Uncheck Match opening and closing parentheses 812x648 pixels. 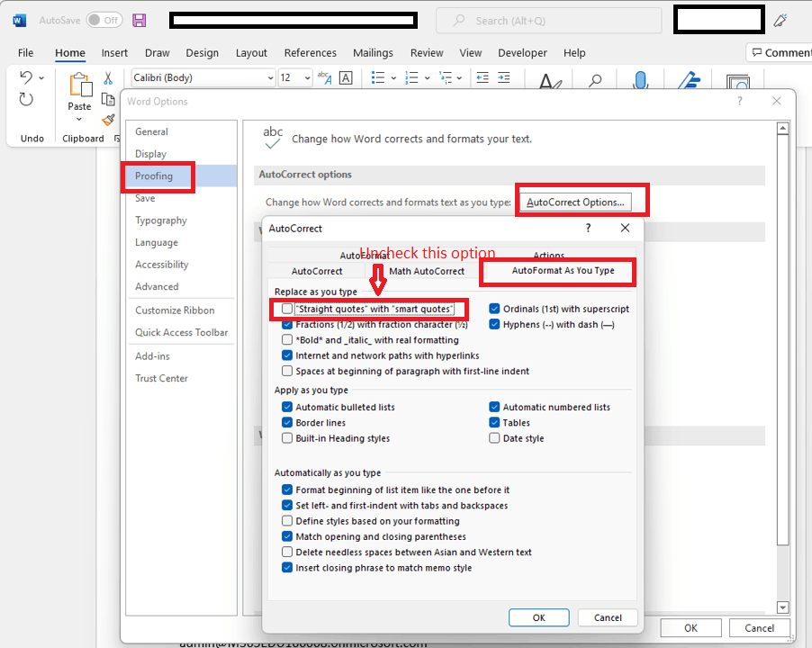pos(287,536)
